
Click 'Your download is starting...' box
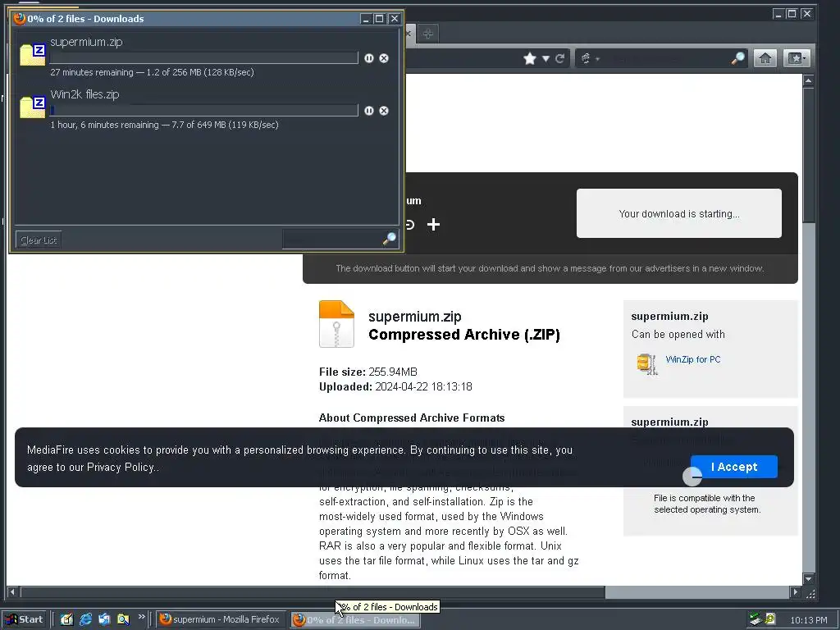point(678,213)
